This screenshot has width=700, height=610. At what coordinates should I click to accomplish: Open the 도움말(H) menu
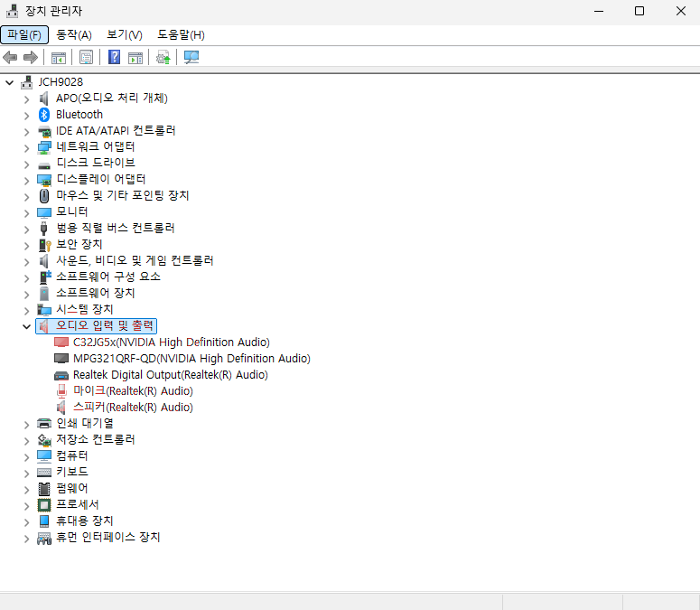pos(181,35)
